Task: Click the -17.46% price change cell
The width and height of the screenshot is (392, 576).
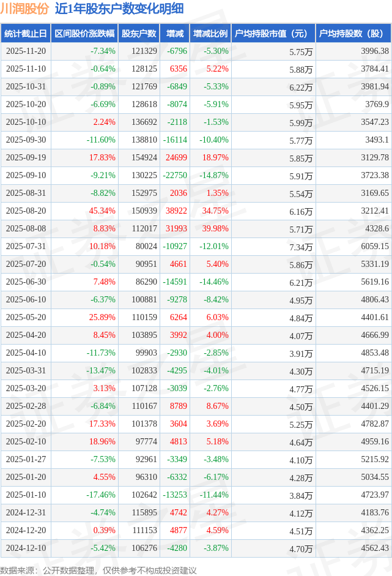Action: click(100, 495)
